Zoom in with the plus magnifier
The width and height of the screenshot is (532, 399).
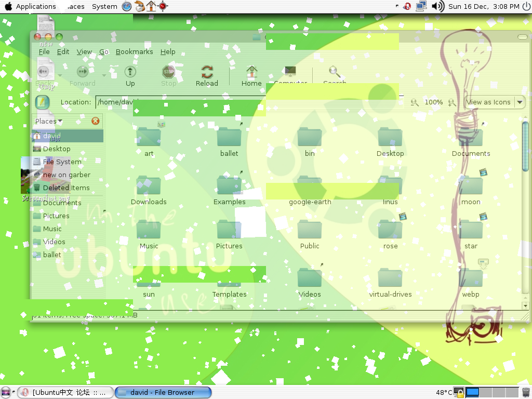point(451,102)
